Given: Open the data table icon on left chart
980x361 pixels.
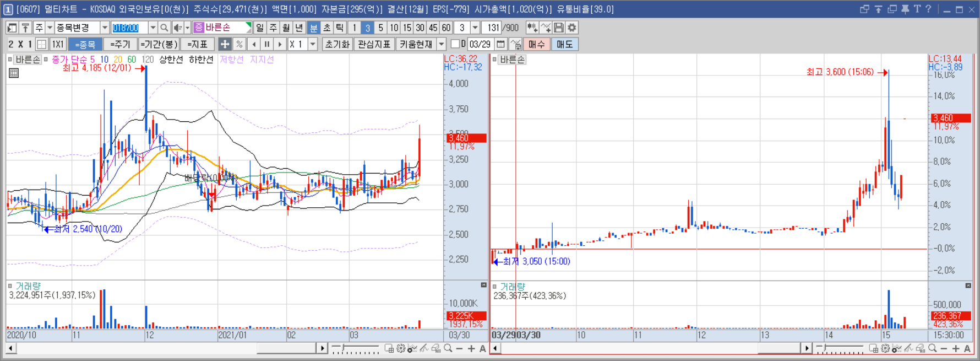Looking at the screenshot, I should (14, 73).
